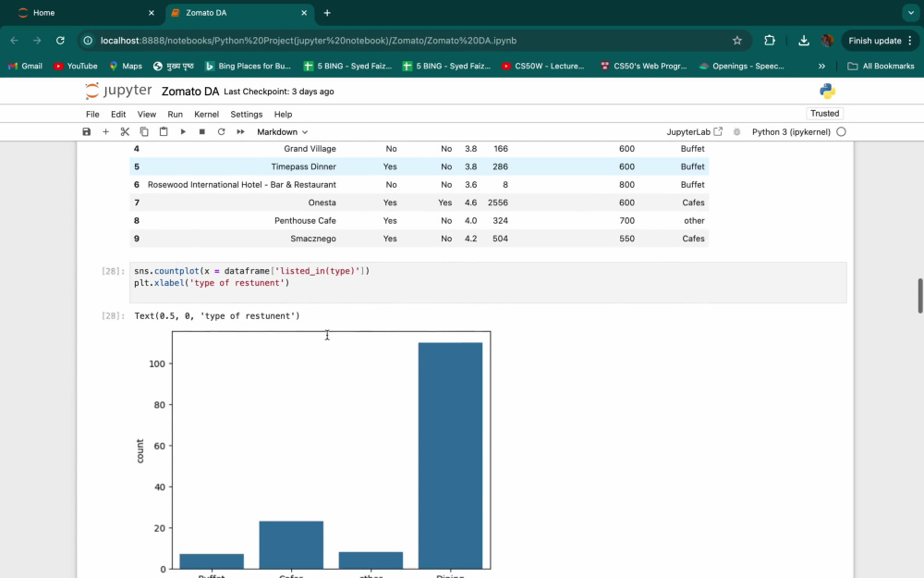This screenshot has width=924, height=578.
Task: Rename the notebook title Zomato DA
Action: (x=190, y=92)
